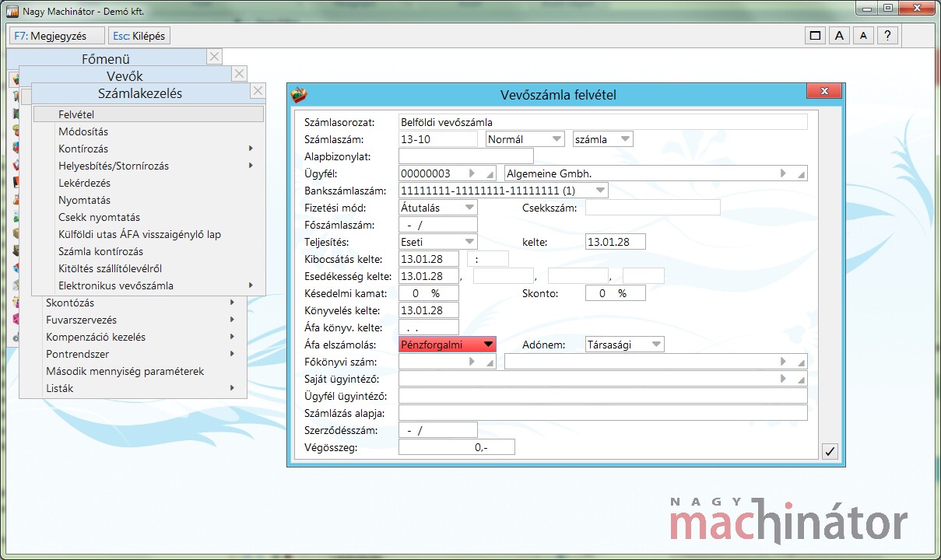Viewport: 941px width, 560px height.
Task: Click the Számlasorozat field Belföldi vevőszámla
Action: (603, 122)
